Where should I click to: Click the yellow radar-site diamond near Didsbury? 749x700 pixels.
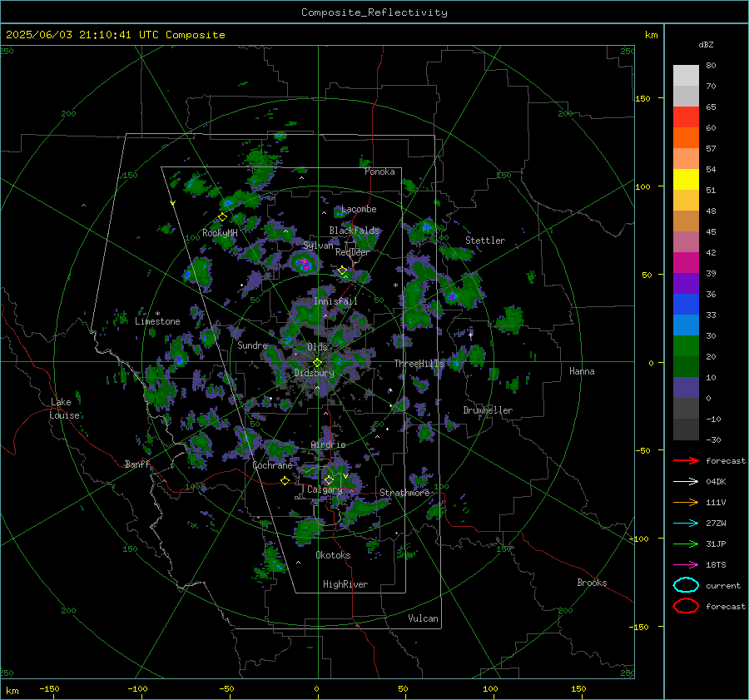pos(317,363)
